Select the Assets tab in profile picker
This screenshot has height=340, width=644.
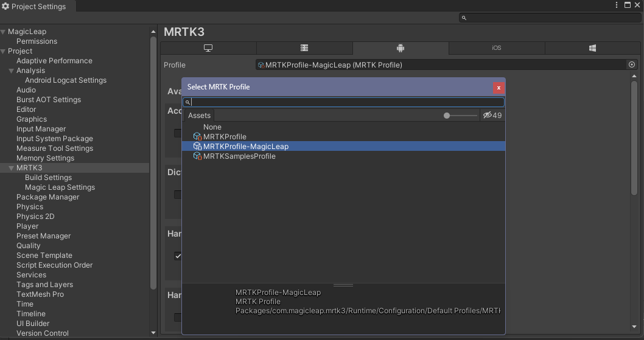(199, 115)
